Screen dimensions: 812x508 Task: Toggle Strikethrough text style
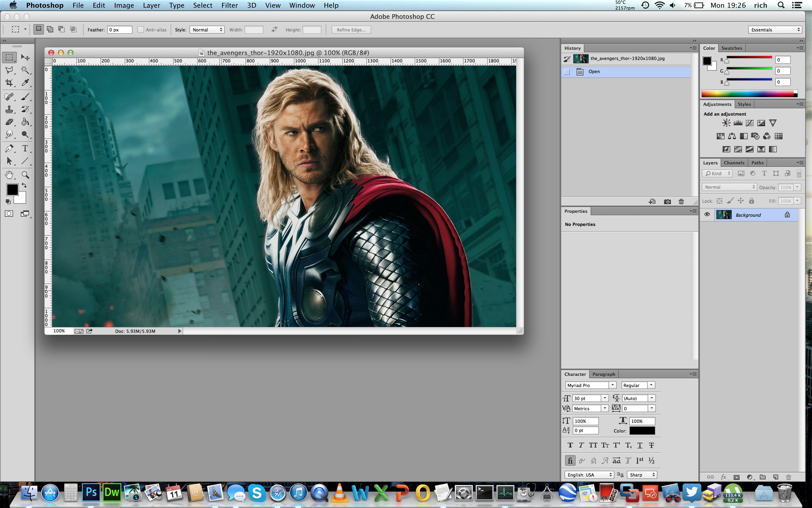(651, 445)
